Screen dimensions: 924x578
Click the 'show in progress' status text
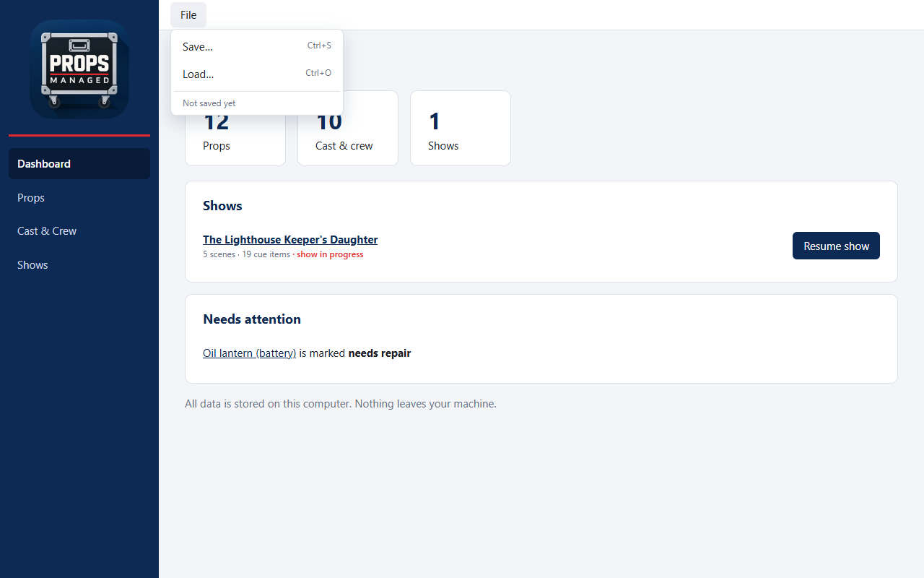tap(330, 254)
